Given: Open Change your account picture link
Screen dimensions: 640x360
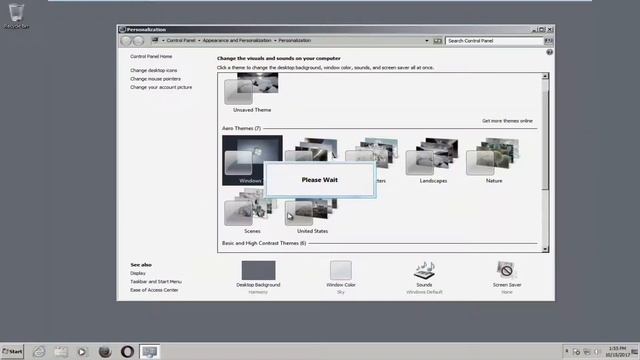Looking at the screenshot, I should (x=161, y=87).
